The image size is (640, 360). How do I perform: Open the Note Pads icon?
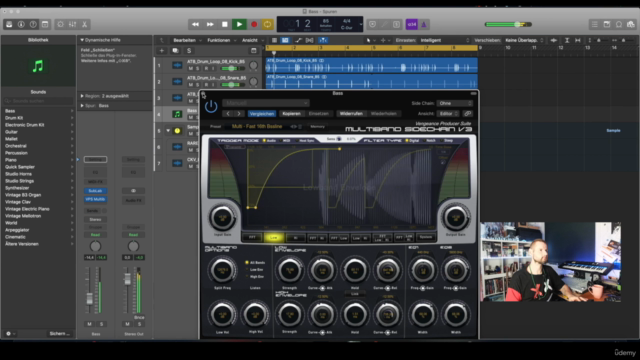[x=607, y=24]
